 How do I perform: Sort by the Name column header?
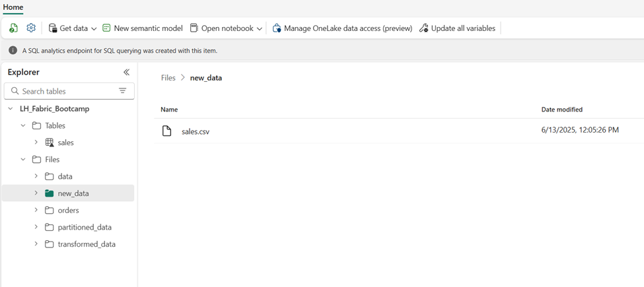point(169,110)
